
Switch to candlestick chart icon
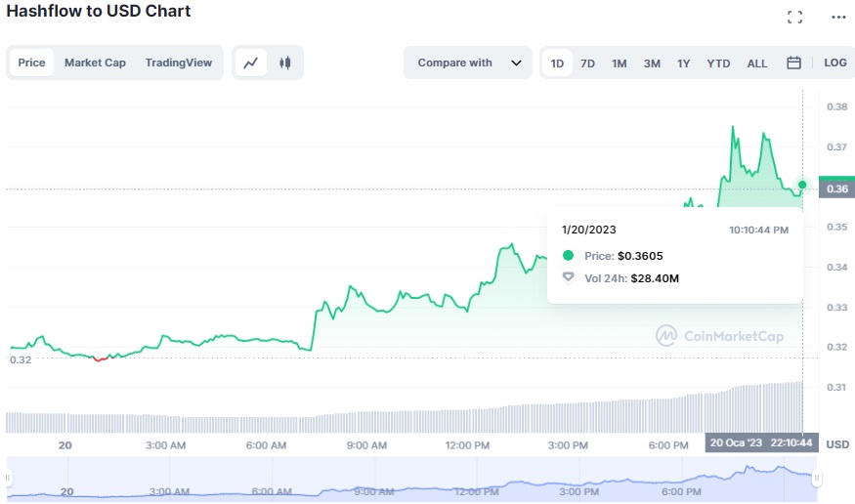[284, 63]
